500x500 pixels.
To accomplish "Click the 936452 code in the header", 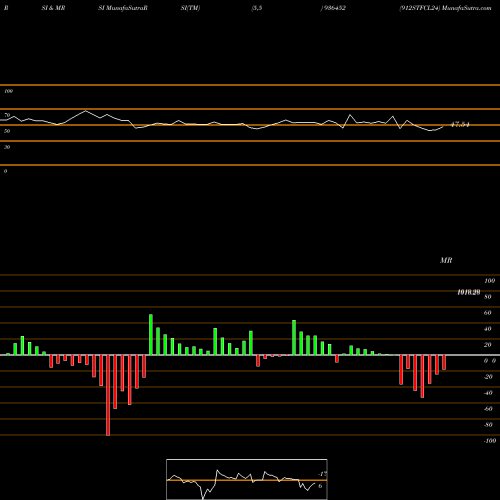I will click(334, 8).
